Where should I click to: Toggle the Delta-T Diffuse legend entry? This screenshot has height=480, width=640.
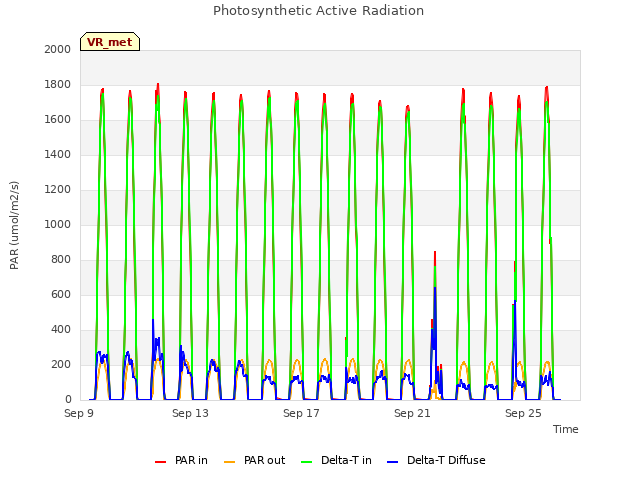(x=436, y=460)
